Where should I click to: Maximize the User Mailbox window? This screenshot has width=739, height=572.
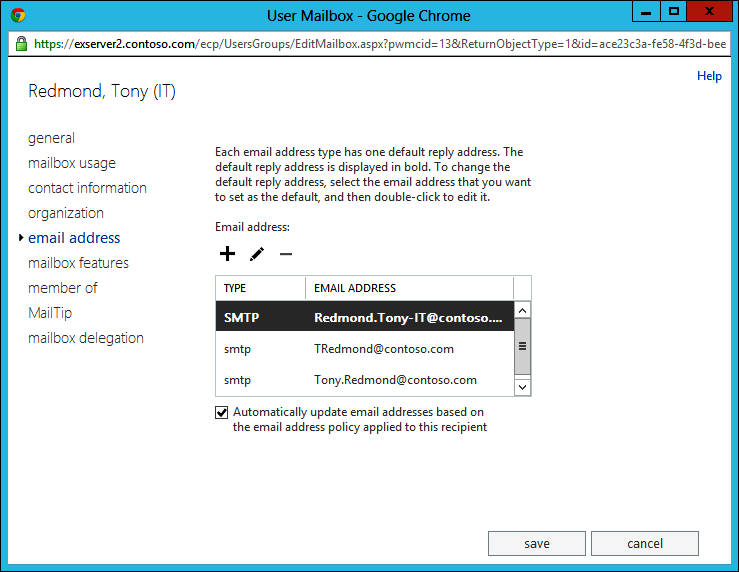(673, 12)
